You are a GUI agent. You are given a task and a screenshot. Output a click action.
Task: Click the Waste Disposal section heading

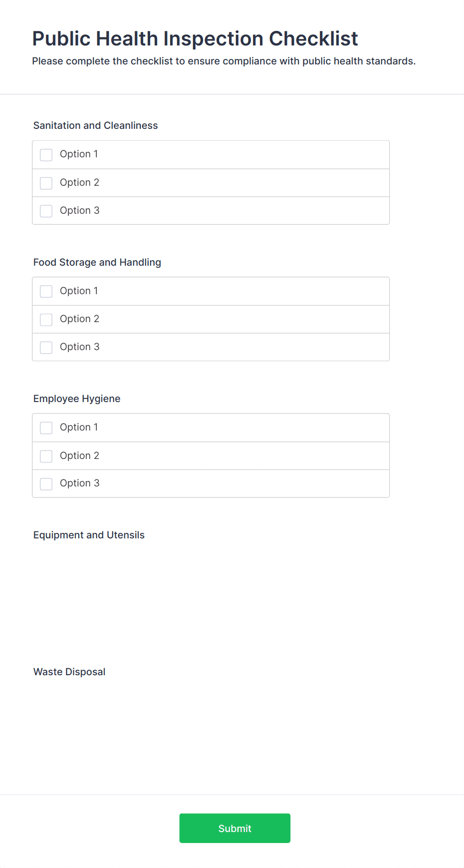pyautogui.click(x=69, y=672)
